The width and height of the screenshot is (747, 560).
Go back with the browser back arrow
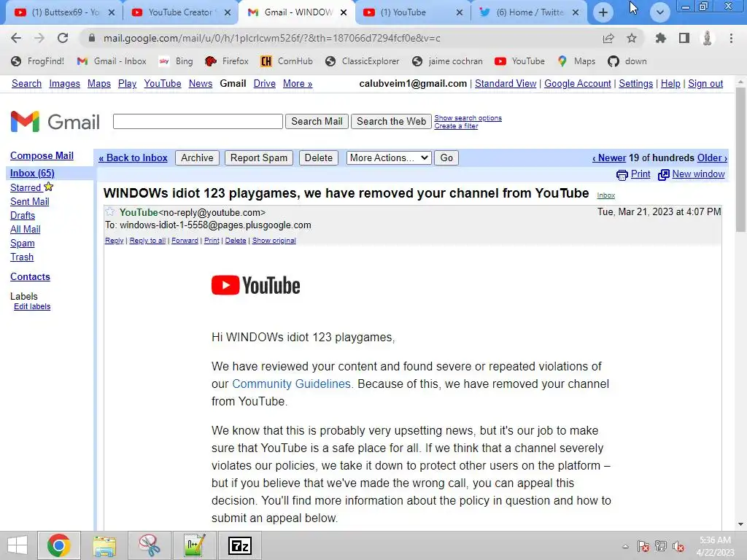coord(16,38)
